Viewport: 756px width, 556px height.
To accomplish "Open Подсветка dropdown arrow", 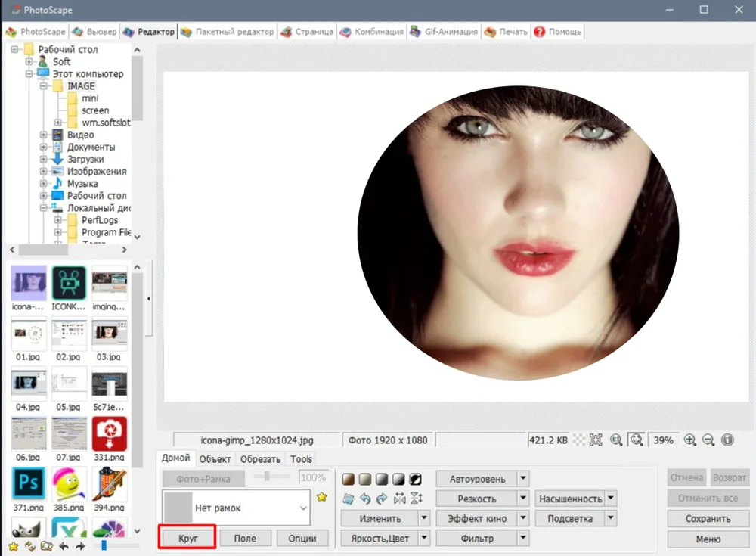I will point(611,518).
